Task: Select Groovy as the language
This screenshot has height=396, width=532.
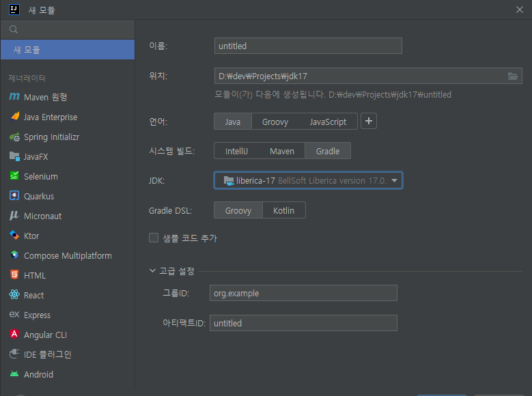Action: coord(275,122)
